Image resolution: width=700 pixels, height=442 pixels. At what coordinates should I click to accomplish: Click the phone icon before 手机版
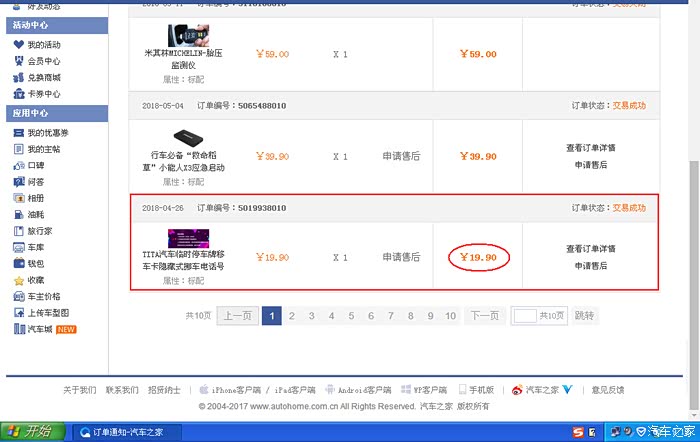[x=462, y=389]
